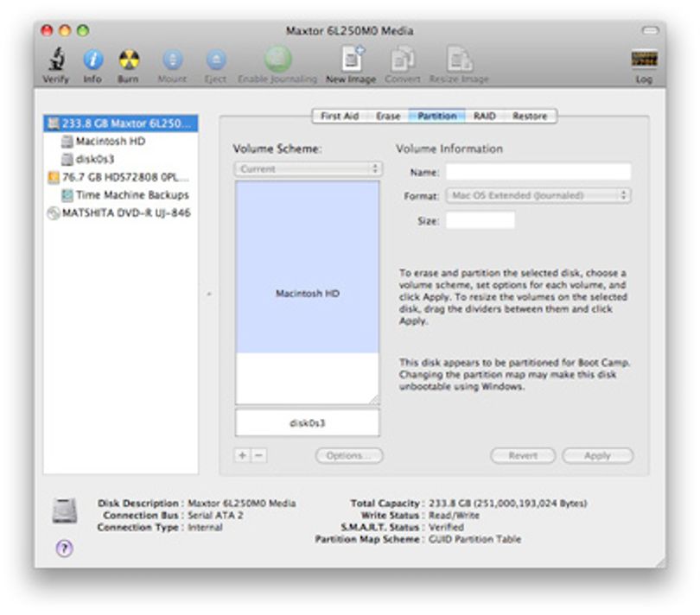Screen dimensions: 700x615
Task: Click the Verify microscope icon
Action: point(57,60)
